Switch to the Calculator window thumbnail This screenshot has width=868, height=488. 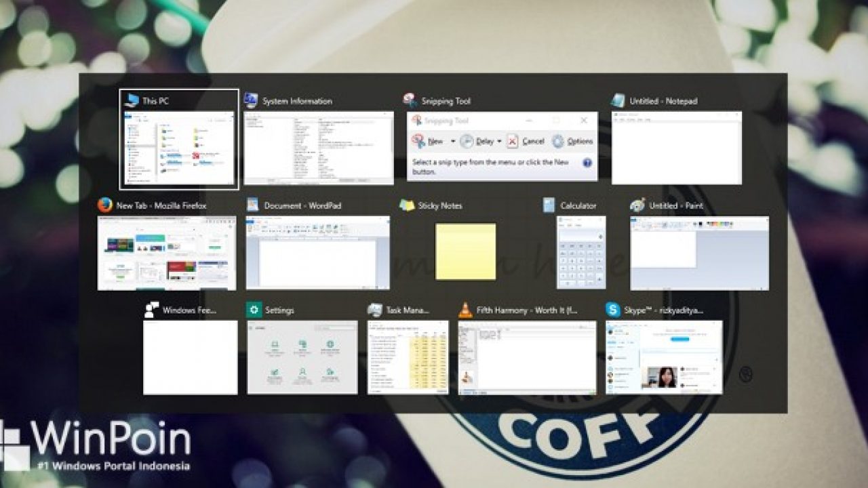point(581,253)
